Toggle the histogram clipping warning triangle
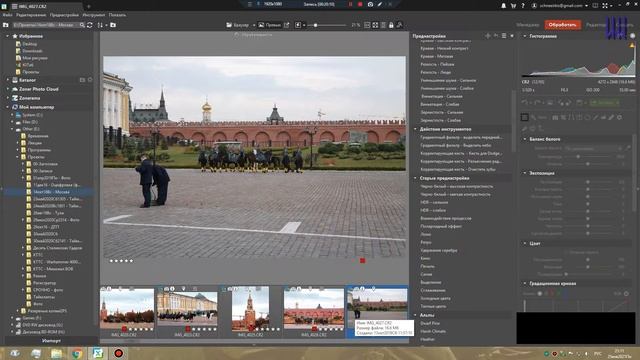This screenshot has height=360, width=640. (632, 45)
